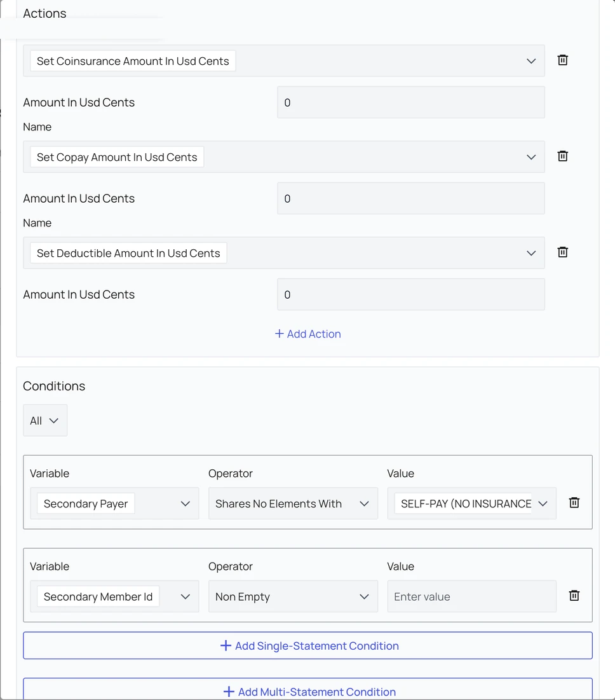This screenshot has width=615, height=700.
Task: Click the Set Coinsurance Amount In Usd Cents tag
Action: click(x=133, y=61)
